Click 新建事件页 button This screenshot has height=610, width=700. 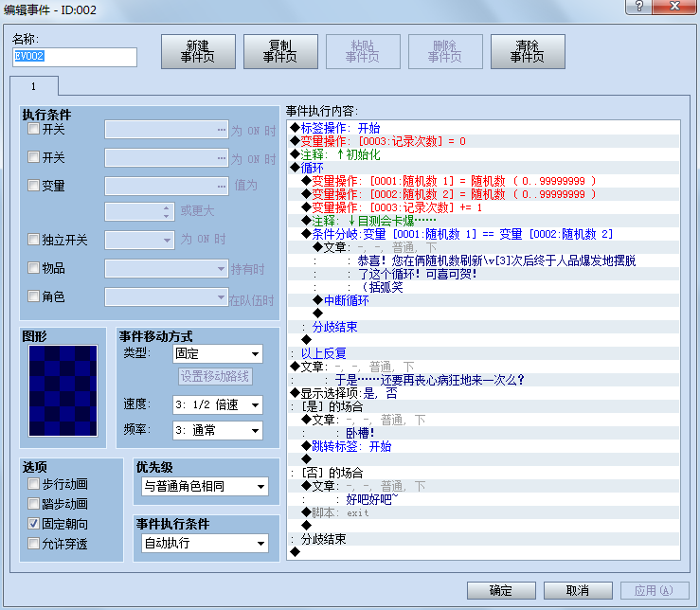[198, 51]
